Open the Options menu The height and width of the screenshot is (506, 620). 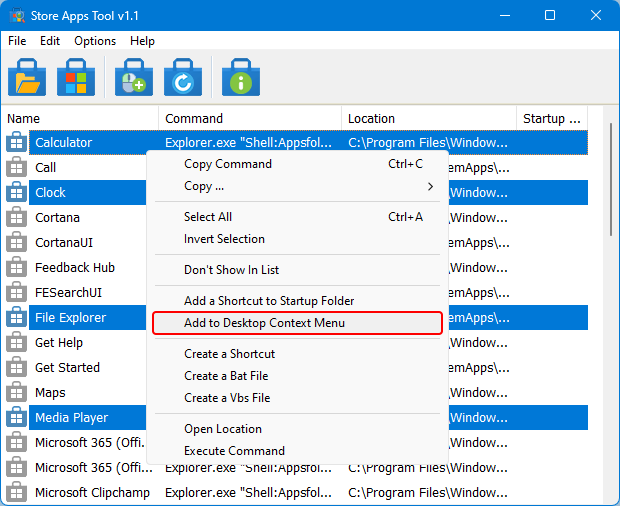click(x=95, y=41)
